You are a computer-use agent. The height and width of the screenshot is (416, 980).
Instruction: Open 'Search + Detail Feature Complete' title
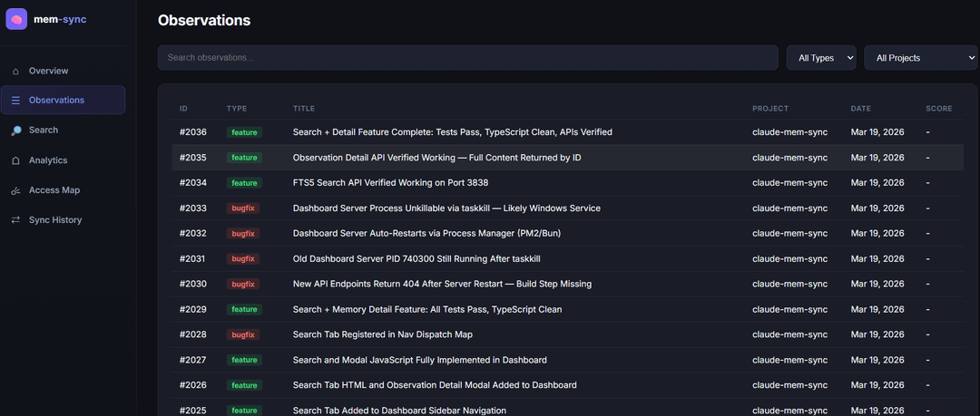tap(453, 132)
